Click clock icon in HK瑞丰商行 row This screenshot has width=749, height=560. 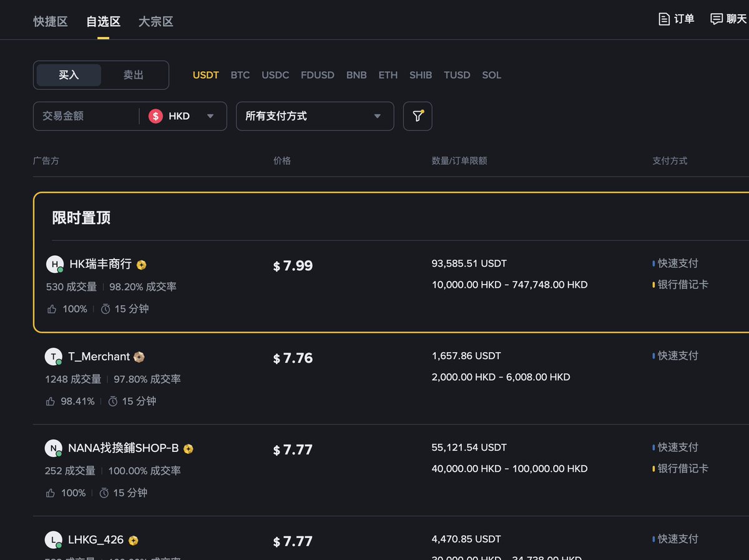coord(105,309)
